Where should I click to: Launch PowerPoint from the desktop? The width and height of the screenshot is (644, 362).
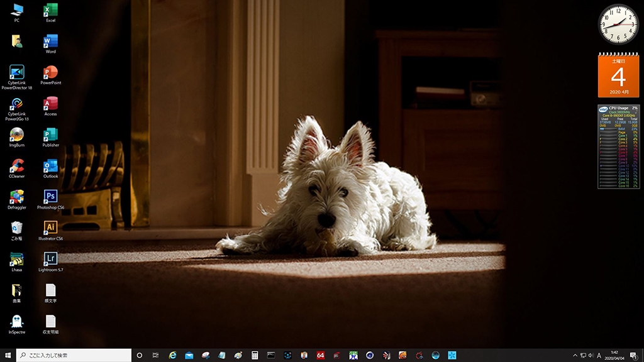click(x=50, y=75)
